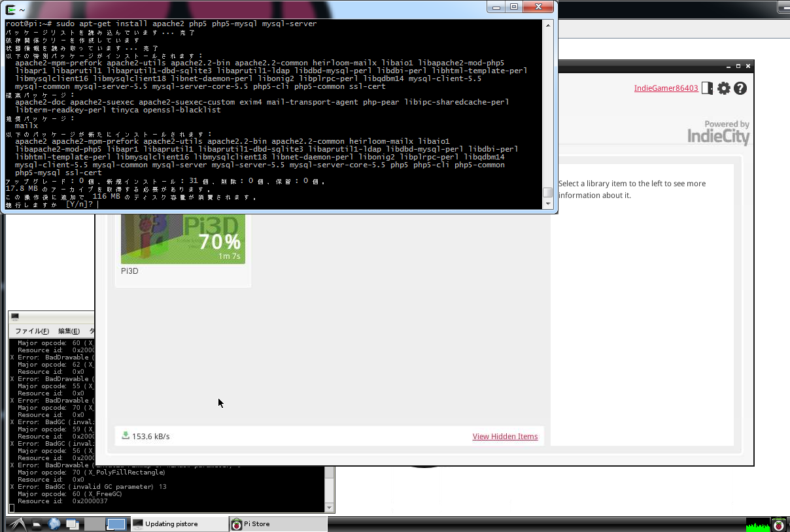Open the Pi Store help question mark
Image resolution: width=790 pixels, height=532 pixels.
(x=740, y=88)
